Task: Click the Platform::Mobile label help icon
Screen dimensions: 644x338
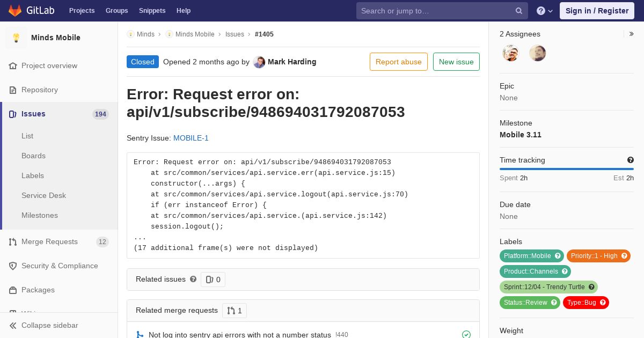Action: pyautogui.click(x=558, y=256)
